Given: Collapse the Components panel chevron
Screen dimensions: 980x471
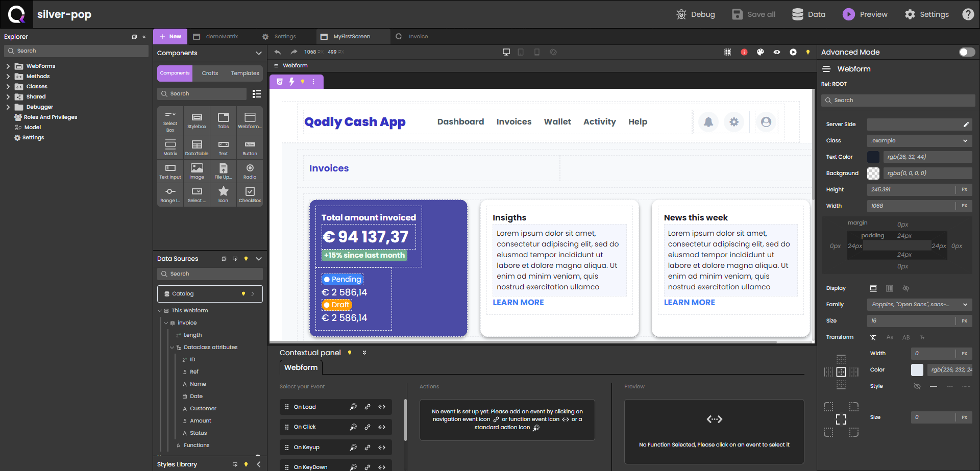Looking at the screenshot, I should (x=259, y=53).
